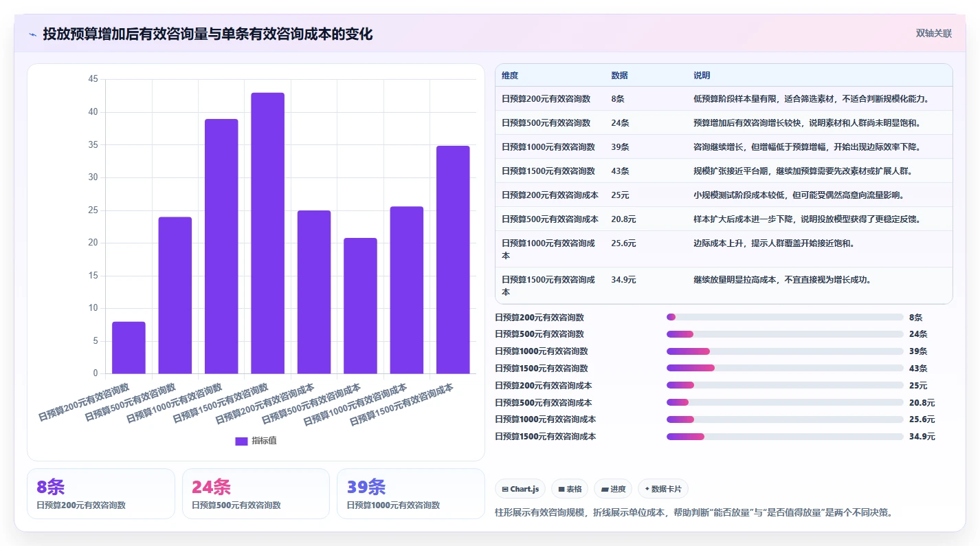
Task: Open the 24条 data card
Action: (256, 494)
